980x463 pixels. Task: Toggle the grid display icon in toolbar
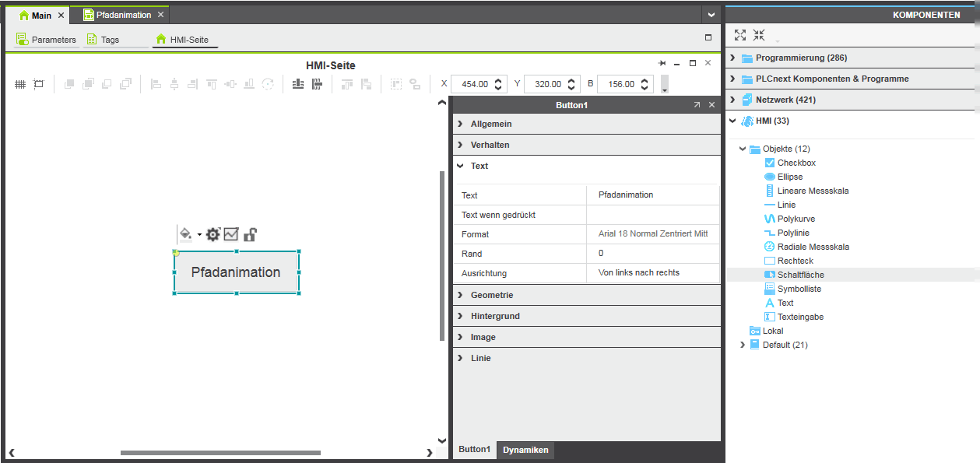point(20,84)
